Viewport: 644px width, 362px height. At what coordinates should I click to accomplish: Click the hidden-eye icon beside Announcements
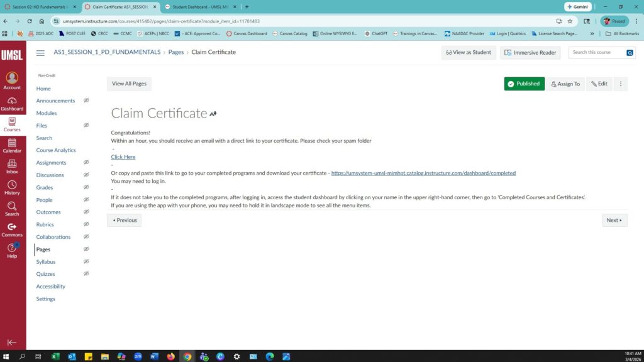pos(86,101)
